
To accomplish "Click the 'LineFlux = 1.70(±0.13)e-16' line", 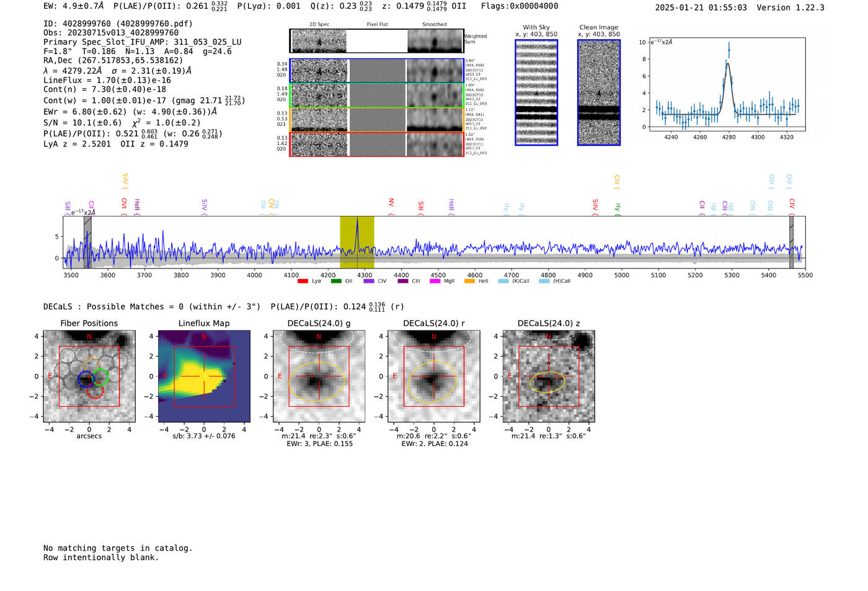I will pos(107,80).
